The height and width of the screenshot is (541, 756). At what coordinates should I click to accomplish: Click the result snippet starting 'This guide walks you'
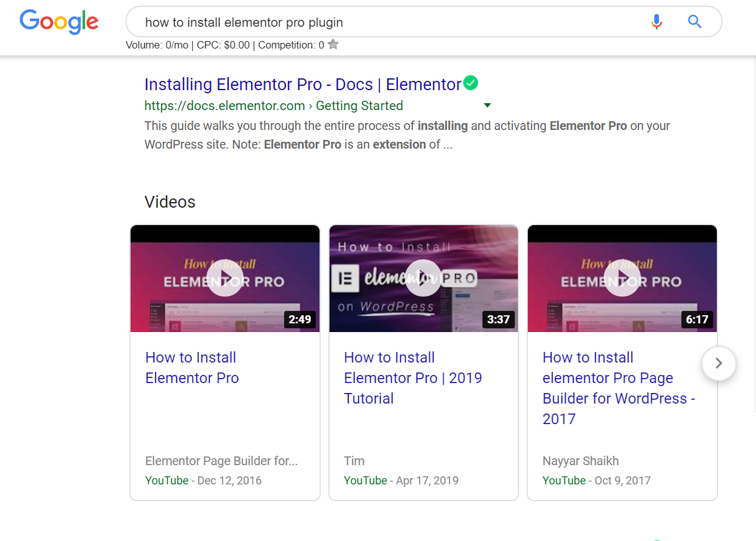pos(407,135)
